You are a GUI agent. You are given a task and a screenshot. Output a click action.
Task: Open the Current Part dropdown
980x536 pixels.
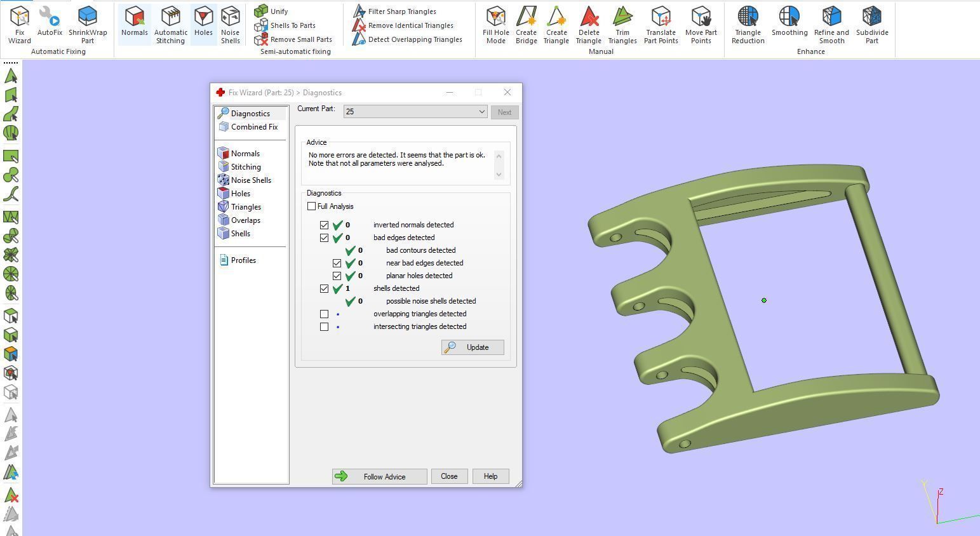415,112
